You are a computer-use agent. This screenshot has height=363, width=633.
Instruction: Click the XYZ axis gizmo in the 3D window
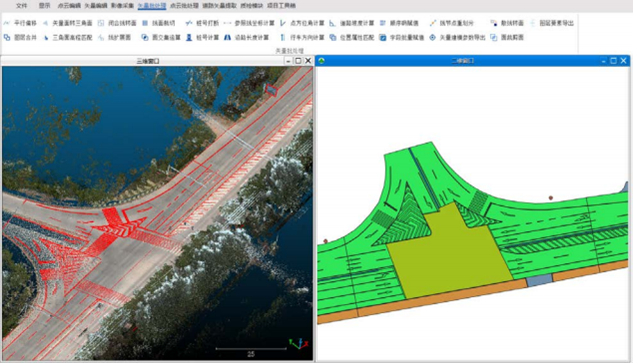299,344
